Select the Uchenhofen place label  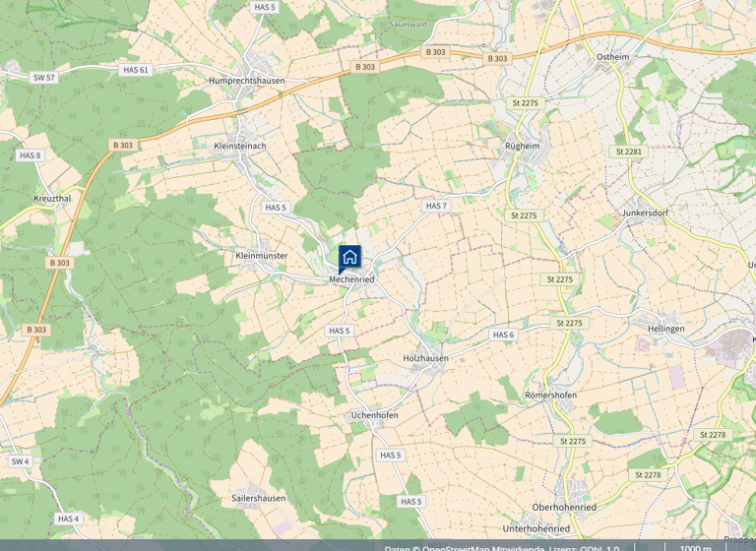coord(374,415)
